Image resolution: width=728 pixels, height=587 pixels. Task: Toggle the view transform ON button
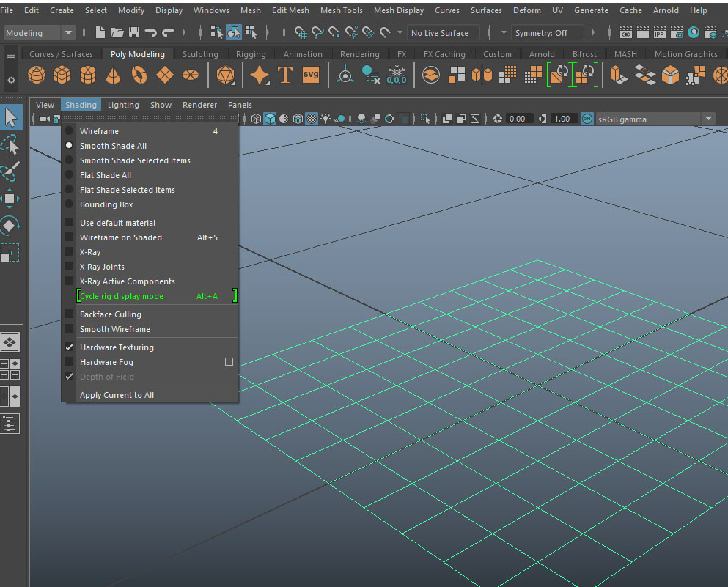587,119
